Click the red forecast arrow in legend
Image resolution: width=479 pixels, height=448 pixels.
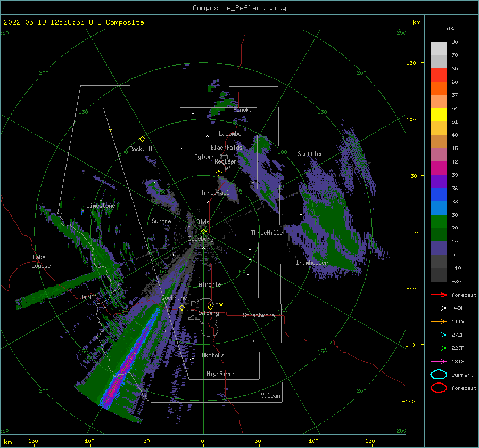439,295
